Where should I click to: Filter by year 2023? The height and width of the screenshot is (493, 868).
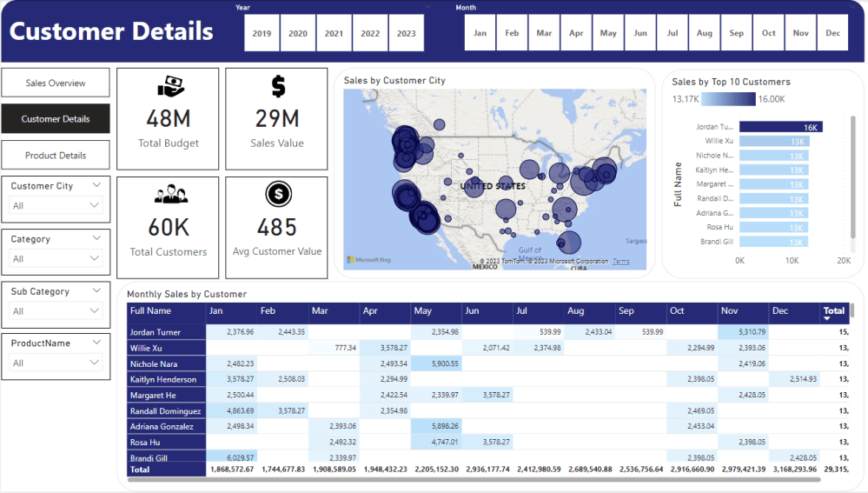coord(407,33)
